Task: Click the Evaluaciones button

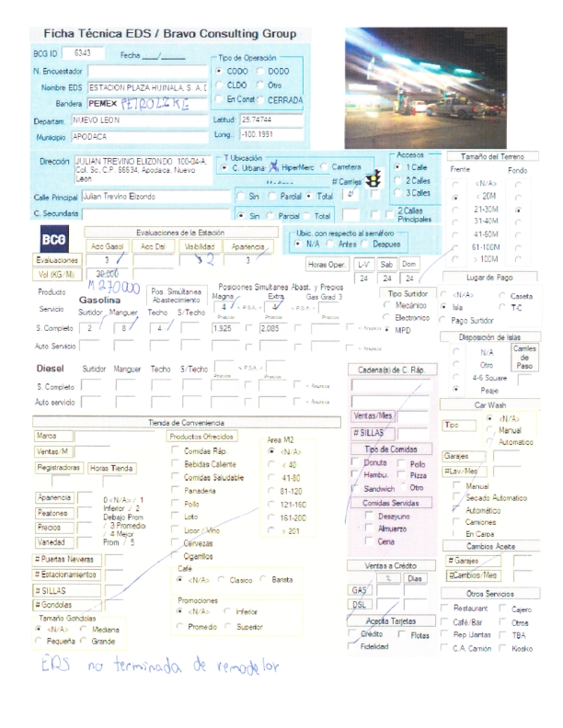Action: 57,260
